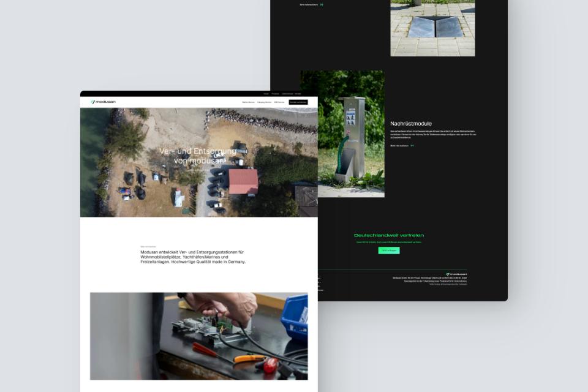The image size is (588, 392).
Task: Click the electronics assembly workshop photo
Action: (x=198, y=336)
